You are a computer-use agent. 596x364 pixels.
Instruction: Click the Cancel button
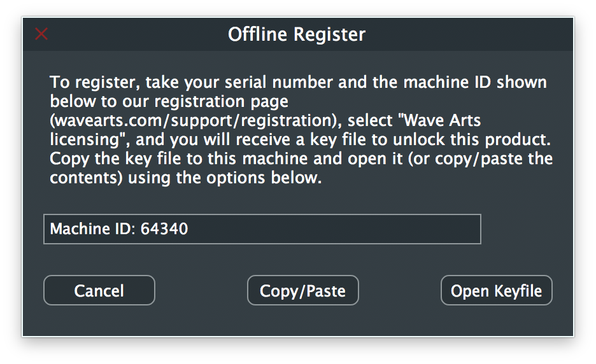99,291
